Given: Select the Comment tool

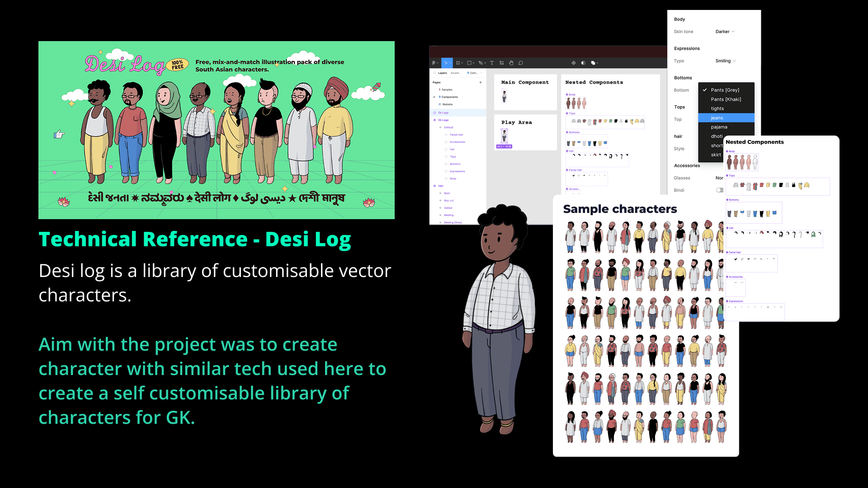Looking at the screenshot, I should (521, 63).
